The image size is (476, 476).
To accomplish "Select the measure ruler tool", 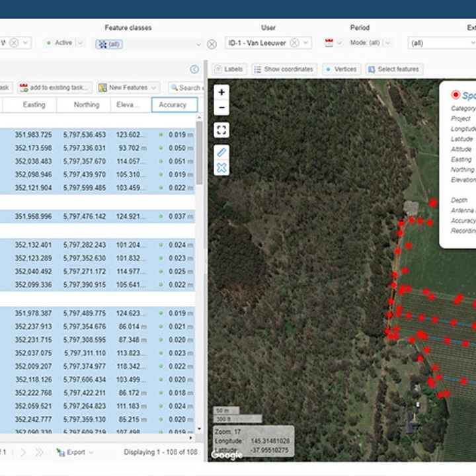I will (x=221, y=152).
